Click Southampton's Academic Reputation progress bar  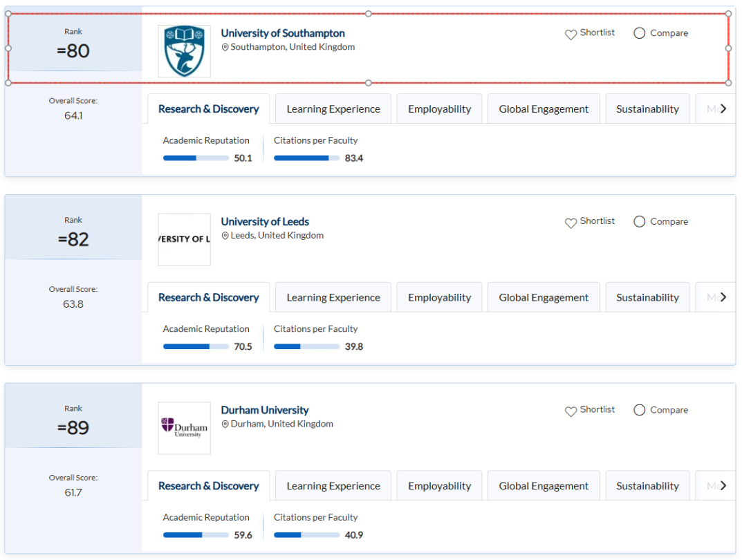[x=196, y=158]
